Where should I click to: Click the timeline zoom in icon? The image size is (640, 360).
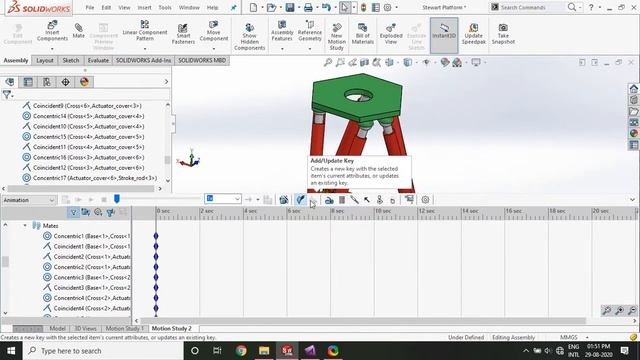[x=619, y=311]
